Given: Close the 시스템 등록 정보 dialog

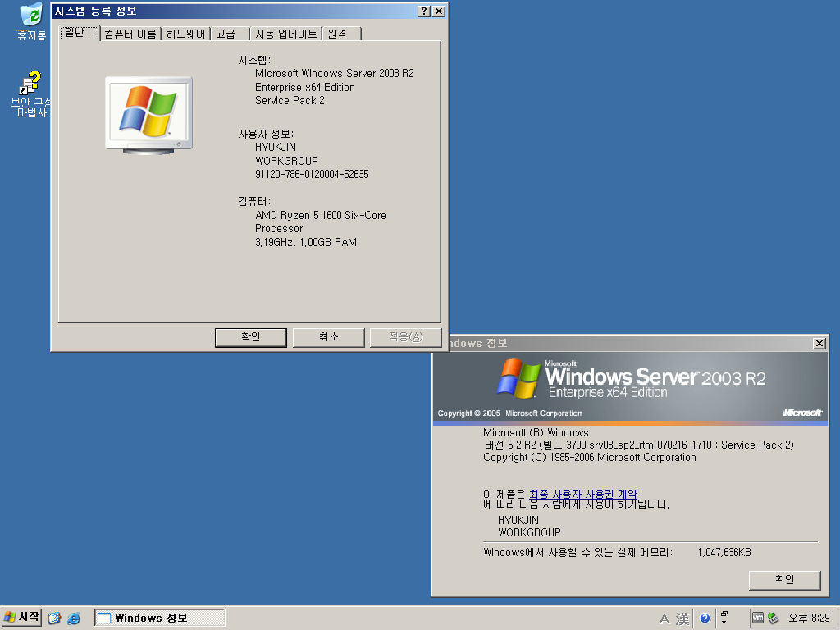Looking at the screenshot, I should click(439, 11).
